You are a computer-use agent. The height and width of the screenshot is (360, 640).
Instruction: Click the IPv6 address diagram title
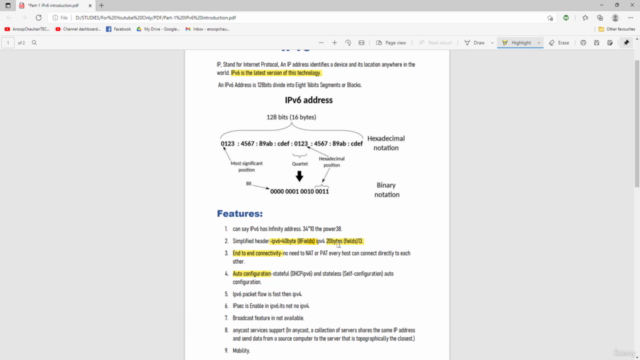tap(309, 100)
